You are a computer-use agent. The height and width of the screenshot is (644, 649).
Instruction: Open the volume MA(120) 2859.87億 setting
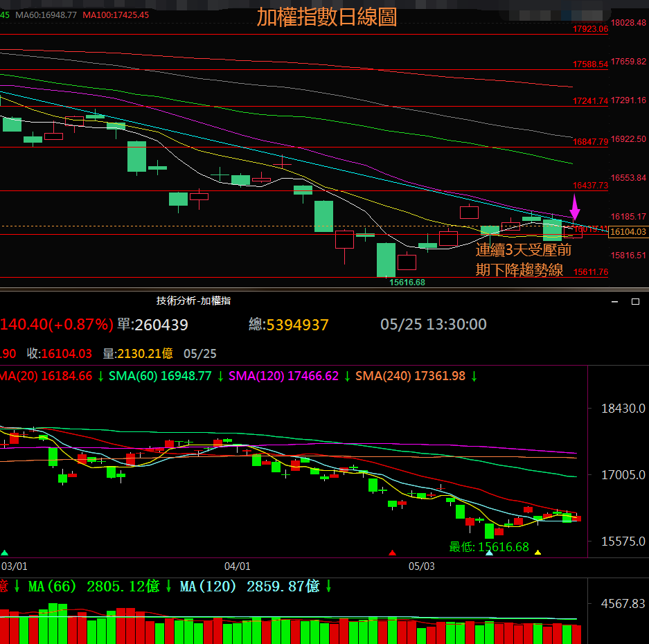(249, 587)
